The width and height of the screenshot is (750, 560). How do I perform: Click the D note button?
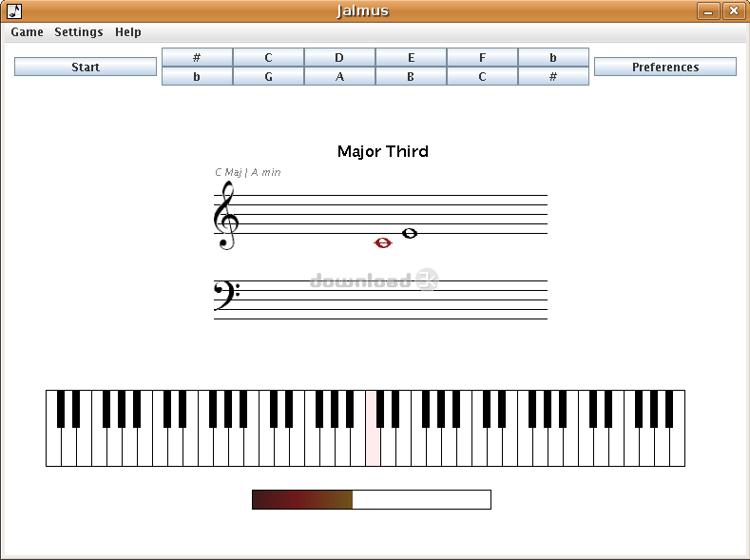coord(339,57)
